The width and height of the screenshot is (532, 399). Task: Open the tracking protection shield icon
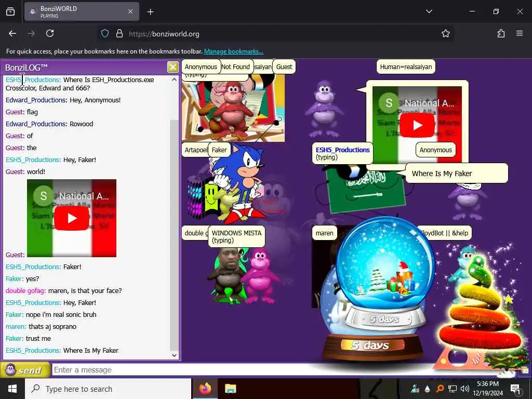(x=105, y=34)
